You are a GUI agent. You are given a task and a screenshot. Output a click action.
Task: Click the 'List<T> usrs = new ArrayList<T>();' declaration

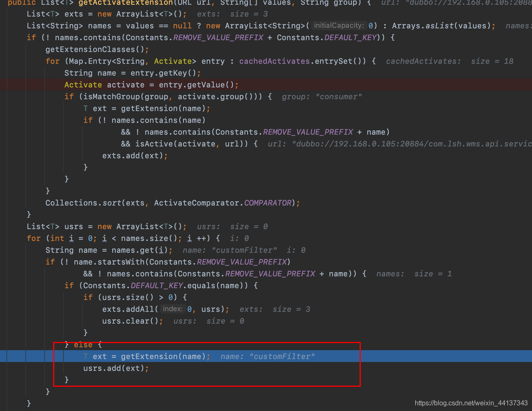pos(107,227)
